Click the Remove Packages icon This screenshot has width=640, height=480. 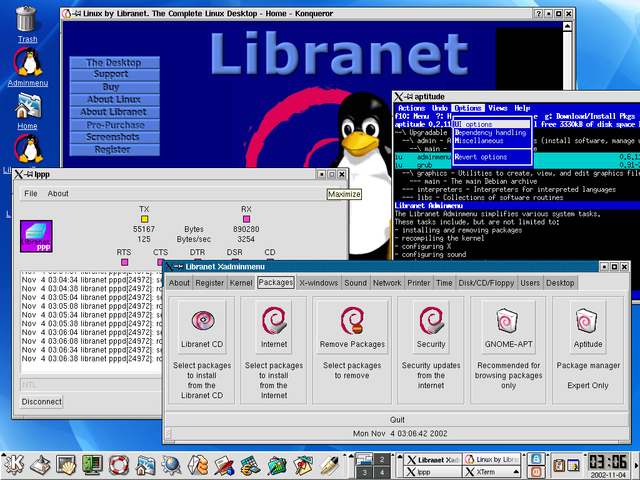point(352,326)
